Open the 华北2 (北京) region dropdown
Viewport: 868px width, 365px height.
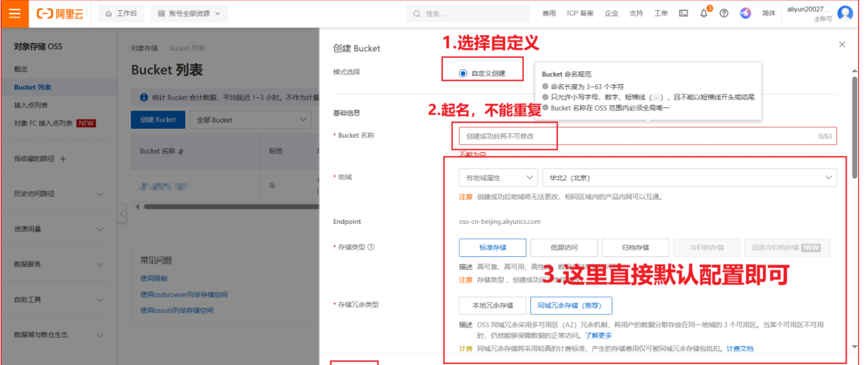coord(689,177)
